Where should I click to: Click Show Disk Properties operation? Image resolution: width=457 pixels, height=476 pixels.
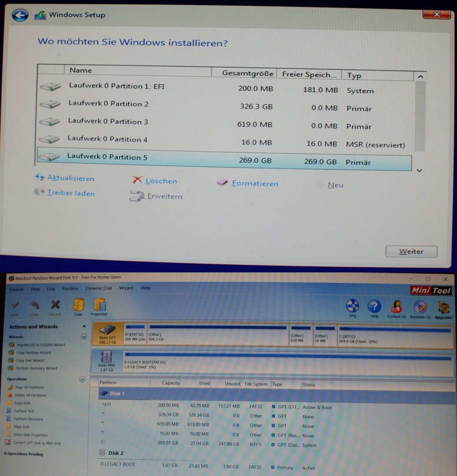(27, 435)
